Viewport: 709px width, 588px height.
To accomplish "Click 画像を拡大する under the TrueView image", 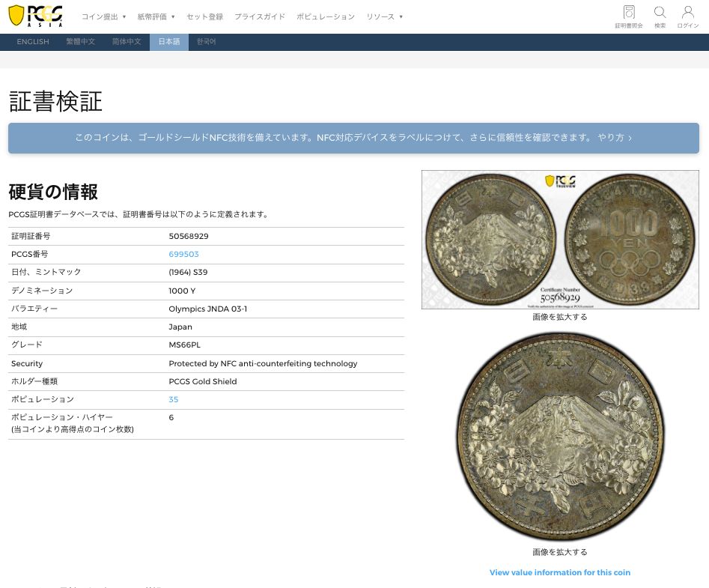I will pyautogui.click(x=560, y=317).
